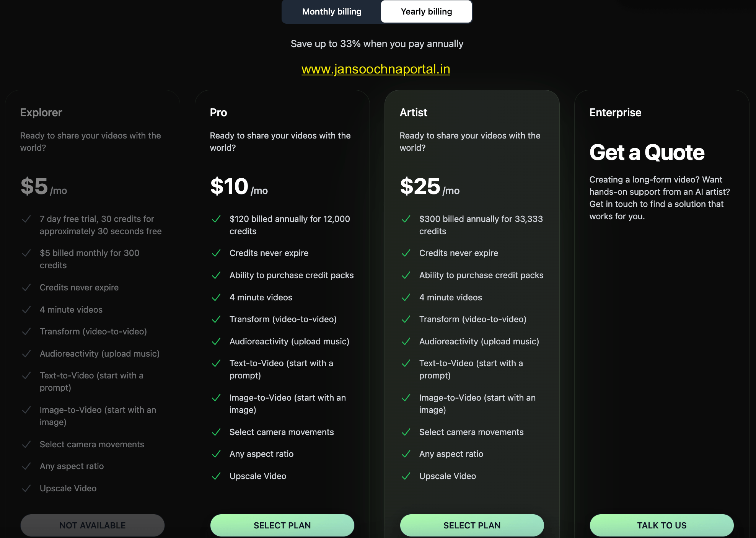
Task: Click '$5 billed monthly for 300 credits' text
Action: pos(90,259)
